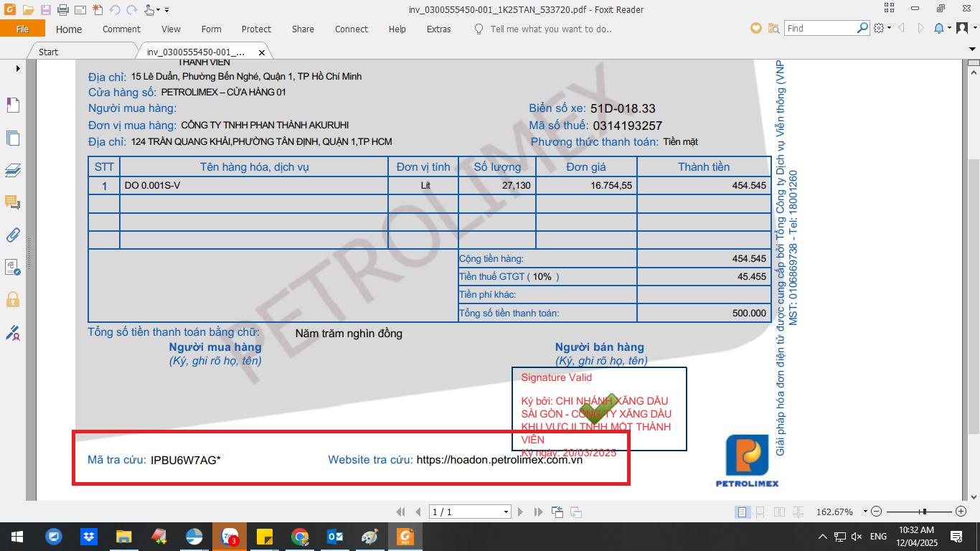Screen dimensions: 980x551
Task: Open the Help ribbon tab
Action: click(x=397, y=29)
